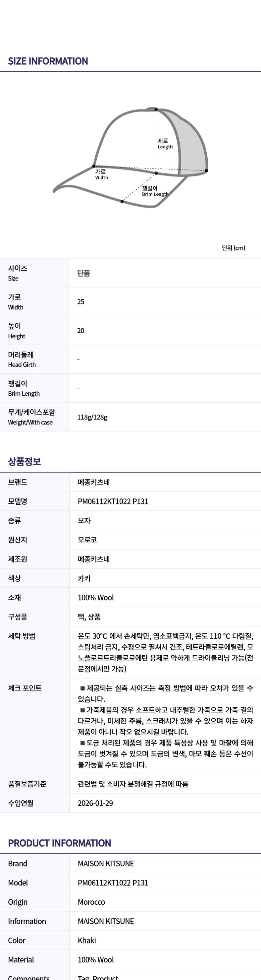Click the weight value 118g/128g
Viewport: 261px width, 980px height.
pos(92,417)
